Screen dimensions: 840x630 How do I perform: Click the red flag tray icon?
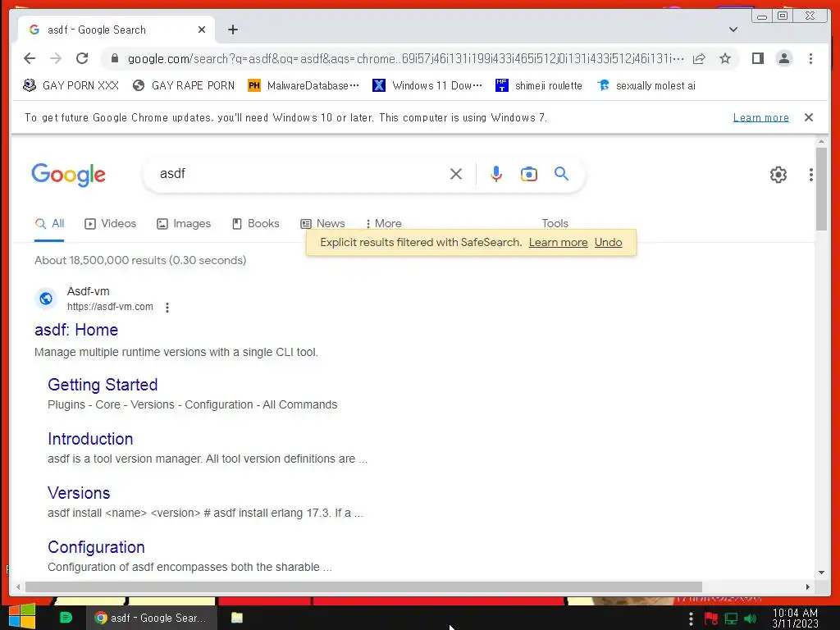pyautogui.click(x=711, y=619)
